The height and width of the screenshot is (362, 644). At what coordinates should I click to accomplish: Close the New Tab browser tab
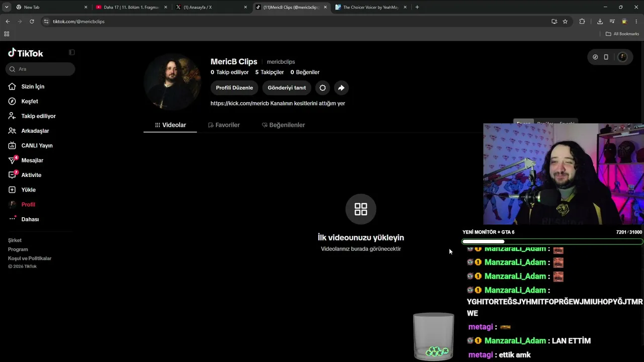(86, 7)
